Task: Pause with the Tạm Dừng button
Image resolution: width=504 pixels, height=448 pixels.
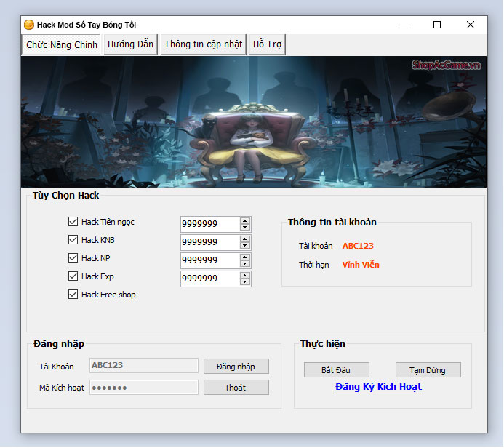Action: pyautogui.click(x=428, y=370)
